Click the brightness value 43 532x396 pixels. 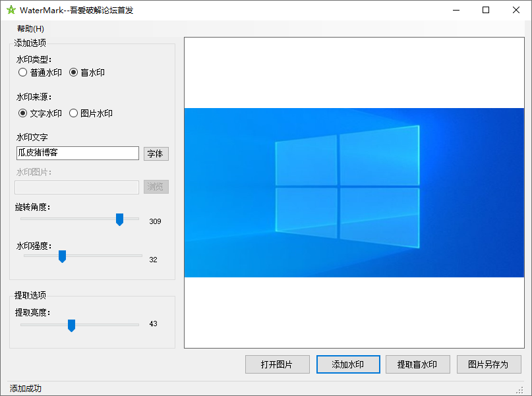[153, 324]
